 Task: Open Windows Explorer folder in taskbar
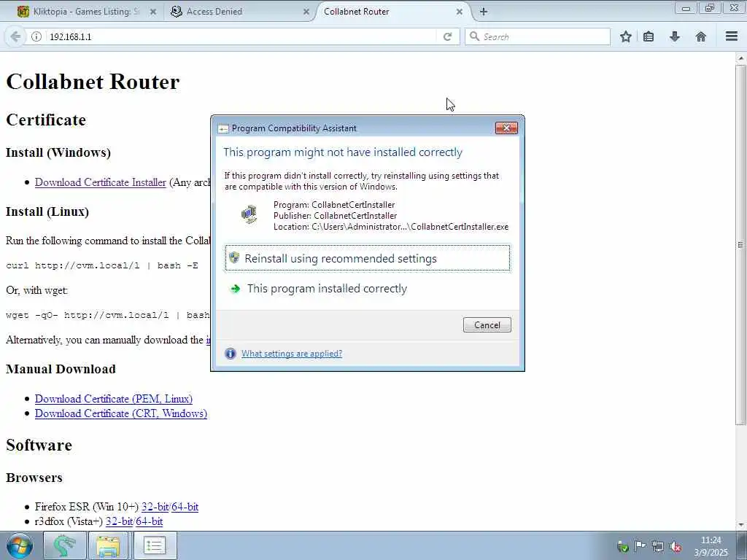click(108, 545)
